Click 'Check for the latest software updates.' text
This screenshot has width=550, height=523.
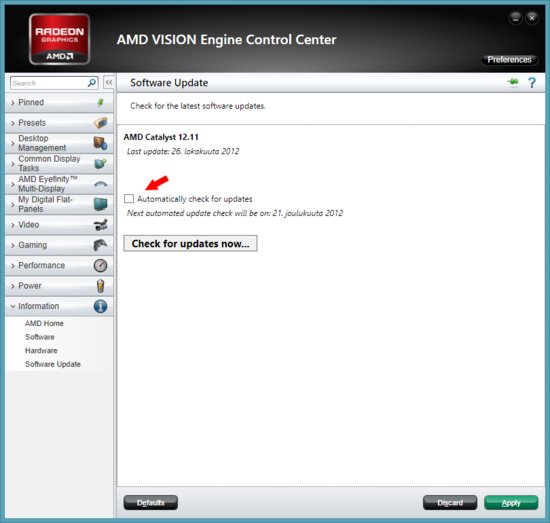[198, 106]
